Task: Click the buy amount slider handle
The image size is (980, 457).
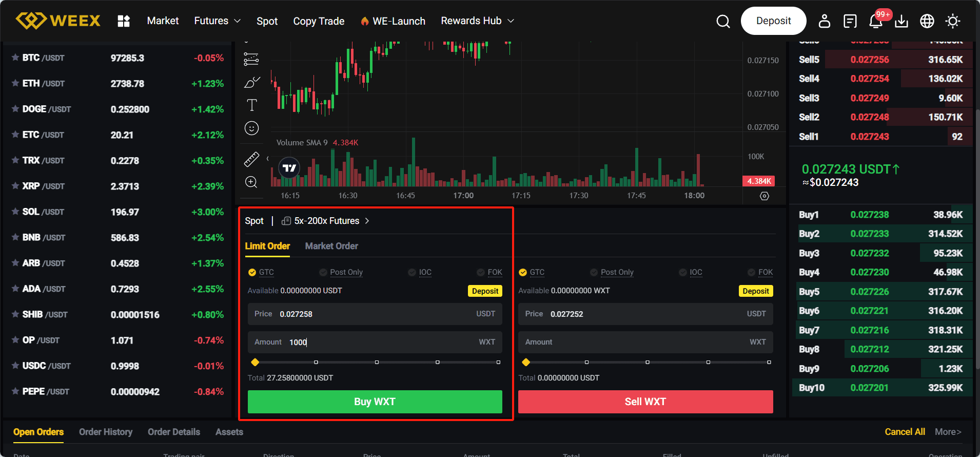Action: coord(255,363)
